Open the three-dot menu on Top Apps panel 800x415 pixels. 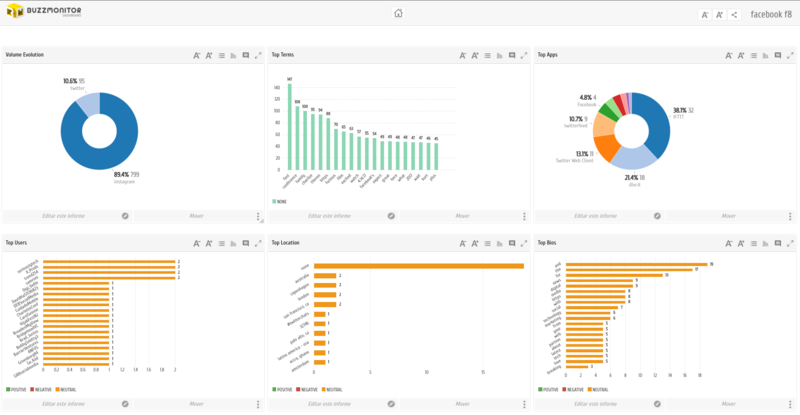(790, 216)
